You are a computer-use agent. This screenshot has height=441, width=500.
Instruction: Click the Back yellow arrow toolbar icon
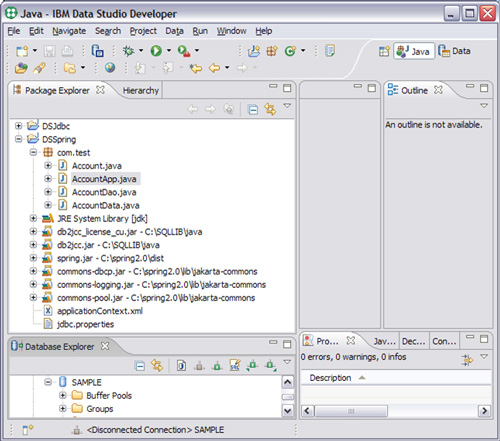coord(214,68)
